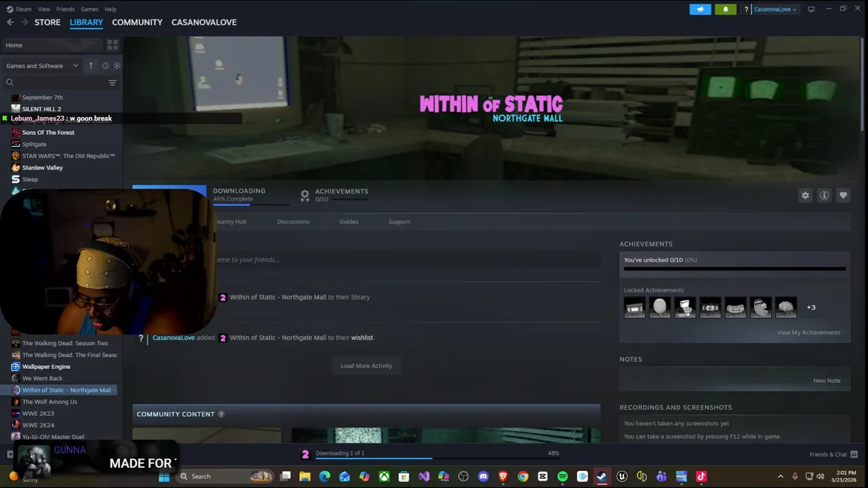This screenshot has width=868, height=488.
Task: Click the balloon locked achievement icon
Action: 660,308
